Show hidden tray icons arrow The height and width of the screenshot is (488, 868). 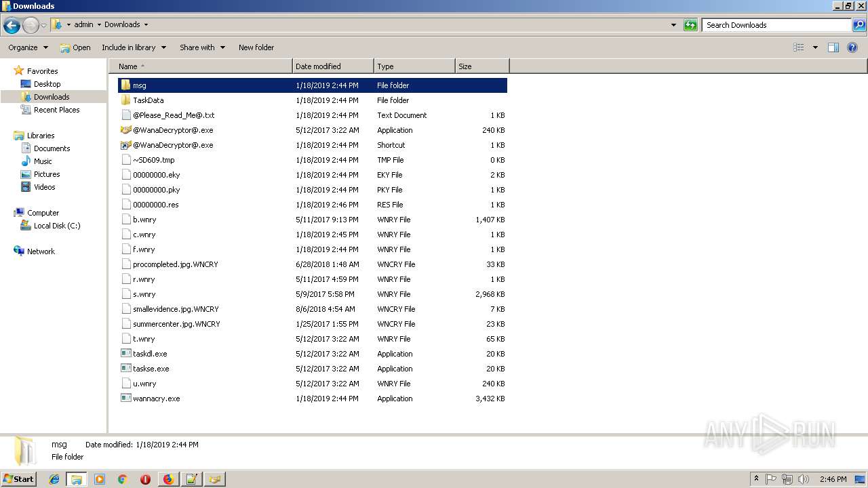click(x=757, y=479)
